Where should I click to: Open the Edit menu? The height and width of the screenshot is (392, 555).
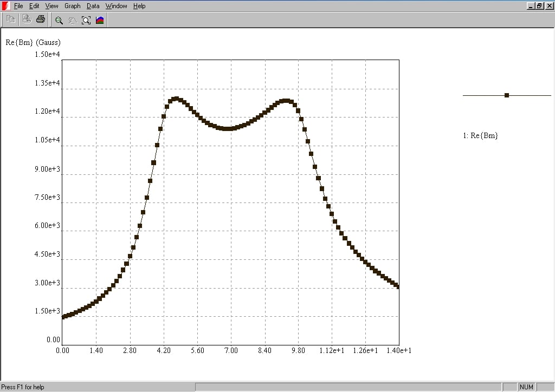pyautogui.click(x=34, y=6)
